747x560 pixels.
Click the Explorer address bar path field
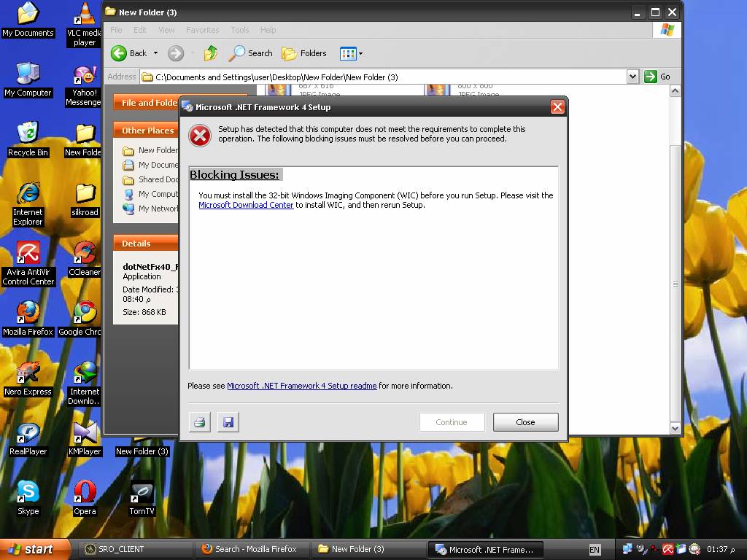click(x=384, y=77)
